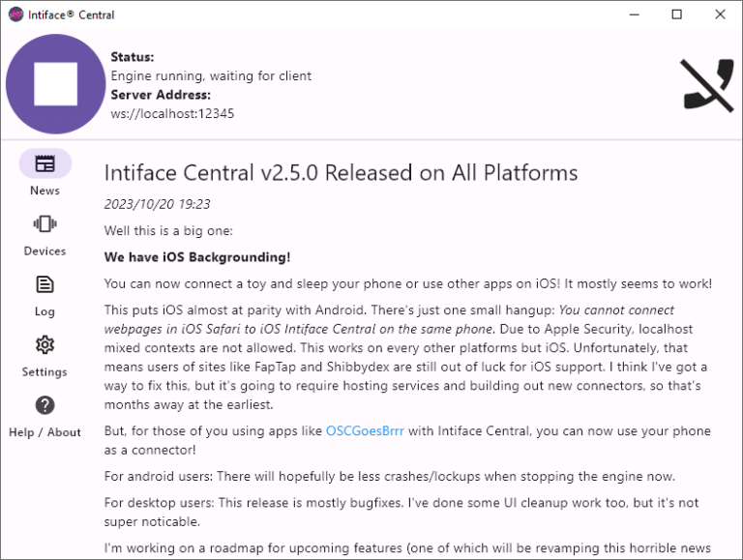Select the 'News' sidebar text label

tap(45, 191)
